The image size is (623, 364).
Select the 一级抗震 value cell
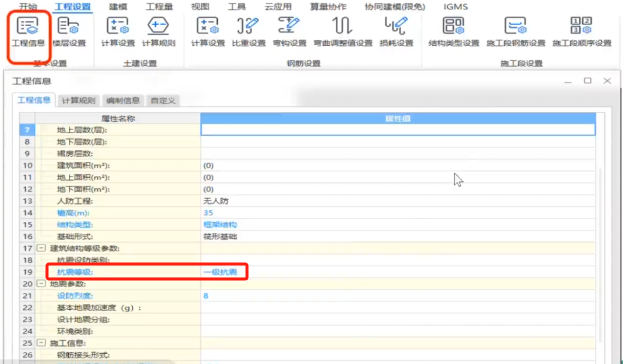coord(398,272)
